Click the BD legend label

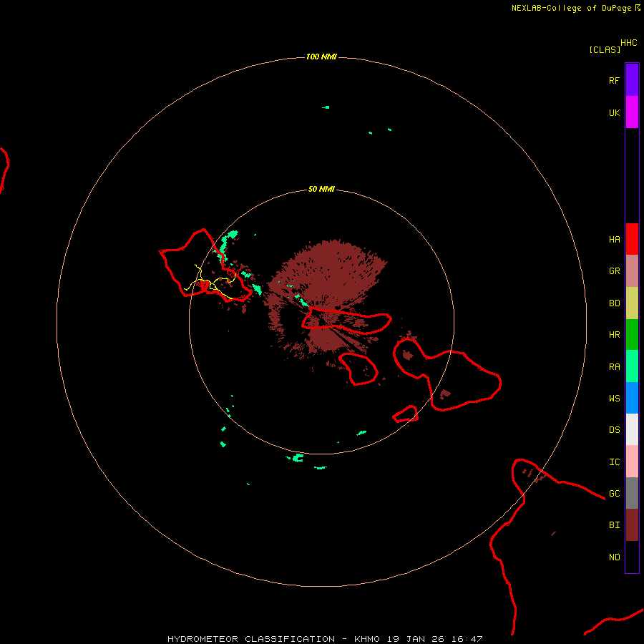614,303
